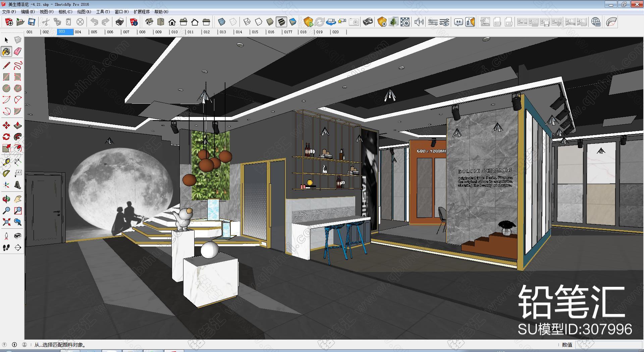Screen dimensions: 644x352
Task: Select the Zoom magnifier tool
Action: [6, 211]
